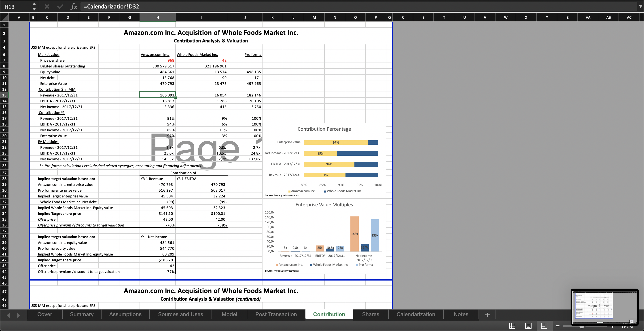Show next sheet tabs with right arrow
Viewport: 644px width, 331px height.
point(18,315)
